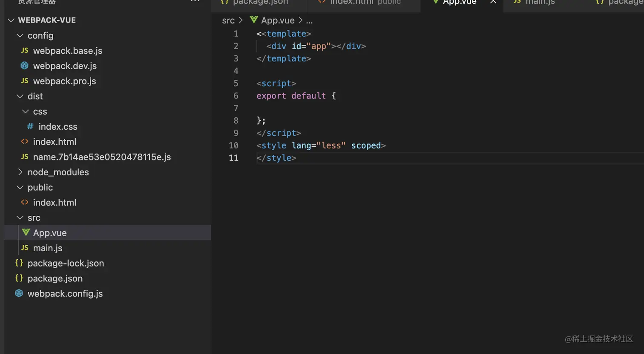
Task: Collapse the dist folder
Action: pyautogui.click(x=20, y=96)
